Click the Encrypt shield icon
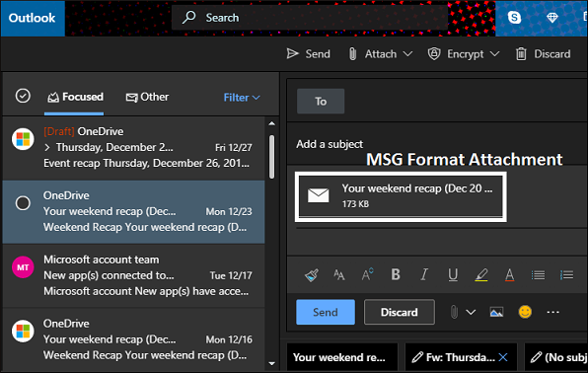Screen dimensions: 588x373 (434, 54)
